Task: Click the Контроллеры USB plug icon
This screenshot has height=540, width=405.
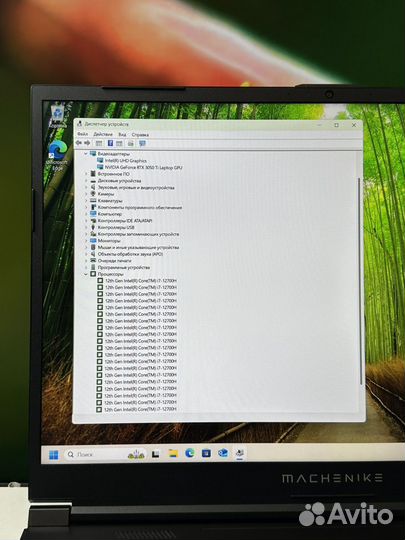Action: coord(93,227)
